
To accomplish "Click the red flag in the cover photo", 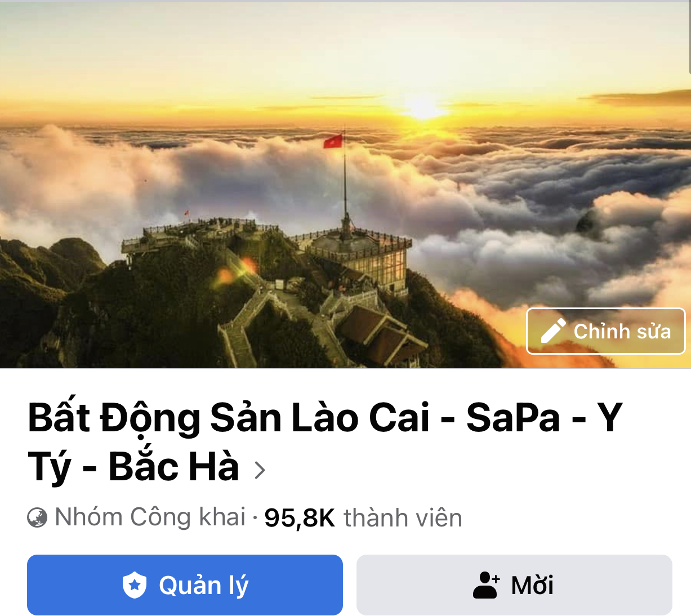I will (x=333, y=141).
